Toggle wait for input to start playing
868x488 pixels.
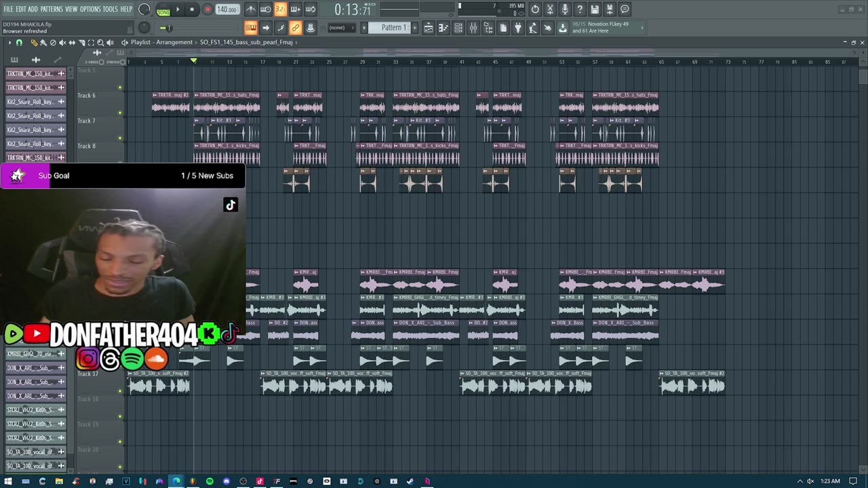click(266, 9)
